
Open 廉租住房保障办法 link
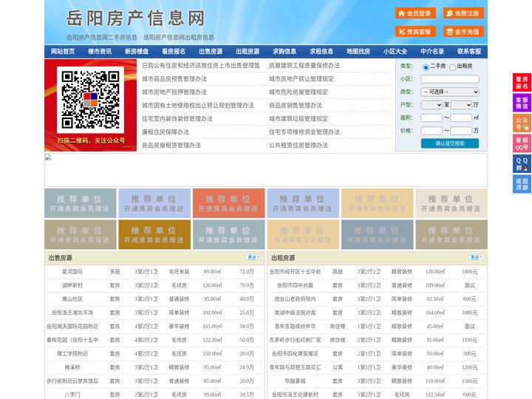pyautogui.click(x=166, y=132)
